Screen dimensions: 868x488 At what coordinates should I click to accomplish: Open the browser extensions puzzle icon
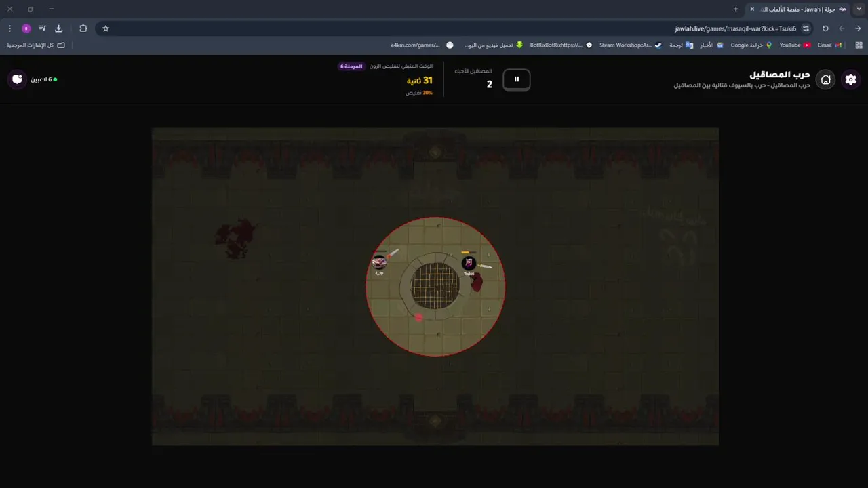[x=83, y=28]
